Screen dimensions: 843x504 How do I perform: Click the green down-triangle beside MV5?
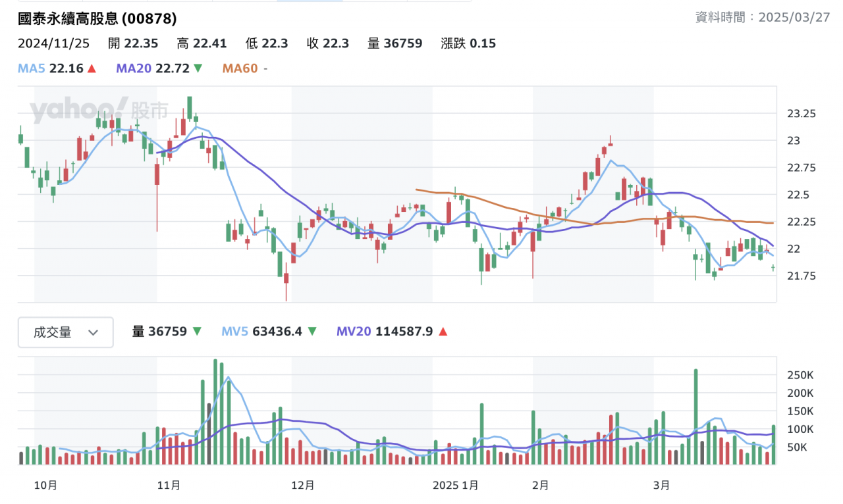tap(312, 332)
